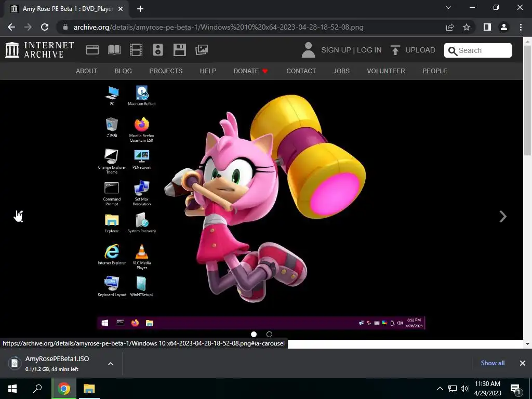The height and width of the screenshot is (399, 532).
Task: Open the Video film strip icon
Action: click(136, 50)
